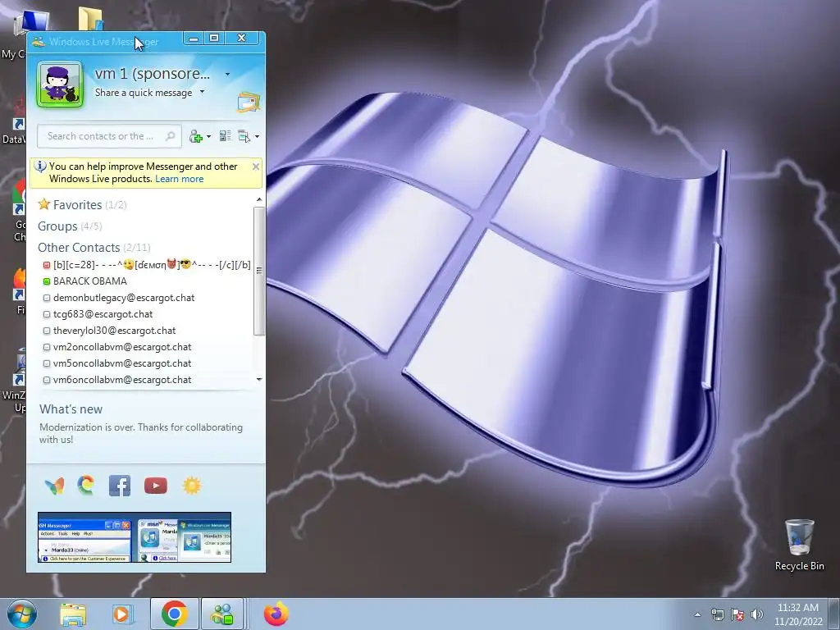The image size is (840, 630).
Task: Open the Show menu dropdown arrow
Action: coord(257,137)
